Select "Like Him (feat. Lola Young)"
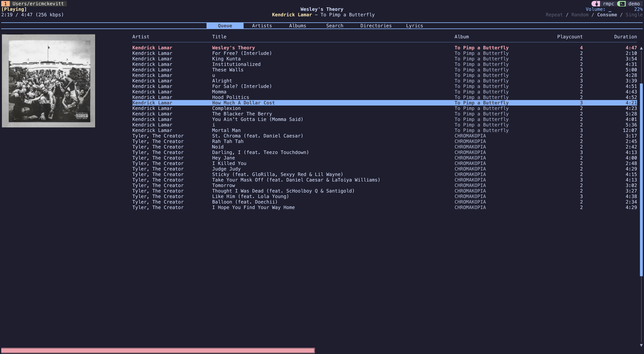 pos(385,197)
